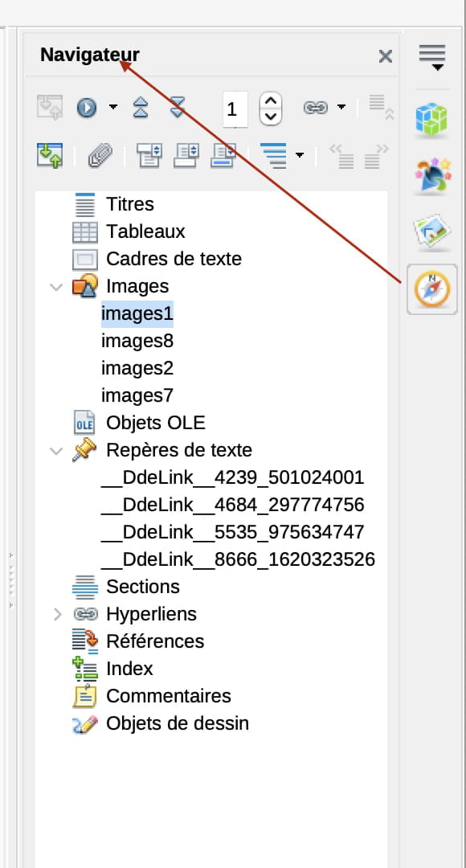
Task: Click the previous element up-arrow icon
Action: coord(141,107)
